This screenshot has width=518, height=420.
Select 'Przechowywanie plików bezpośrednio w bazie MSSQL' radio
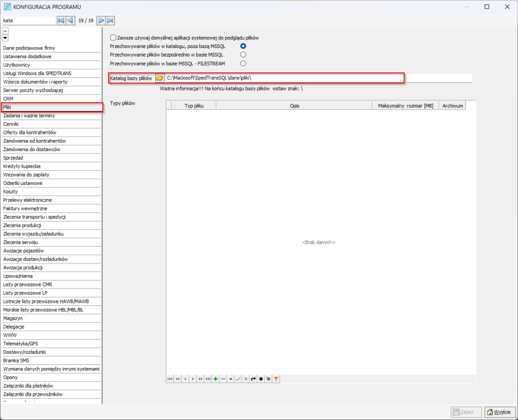pyautogui.click(x=243, y=55)
